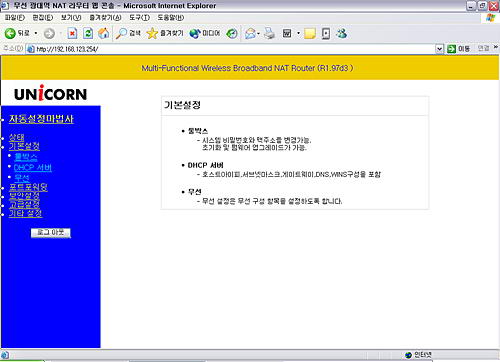This screenshot has width=500, height=362.
Task: Click the Messenger people icon
Action: (341, 33)
